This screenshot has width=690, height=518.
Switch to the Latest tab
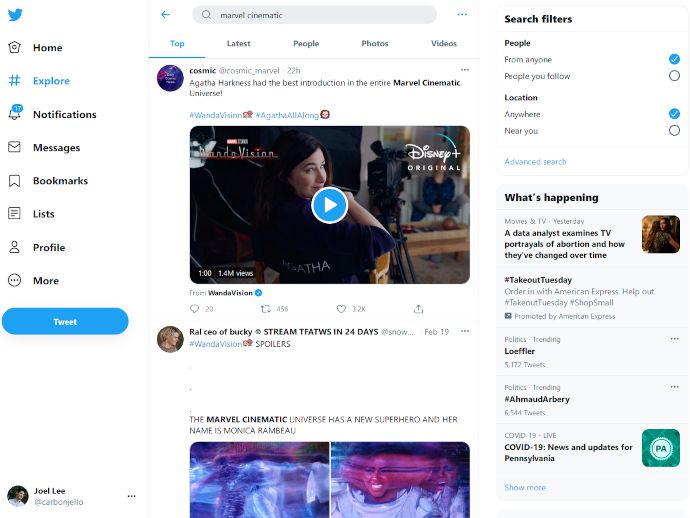[239, 44]
